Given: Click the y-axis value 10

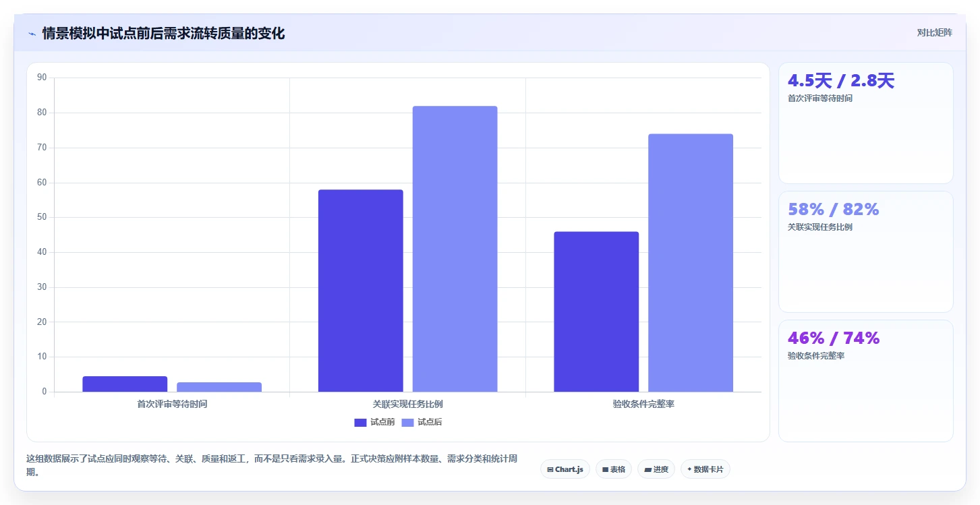Looking at the screenshot, I should [42, 357].
